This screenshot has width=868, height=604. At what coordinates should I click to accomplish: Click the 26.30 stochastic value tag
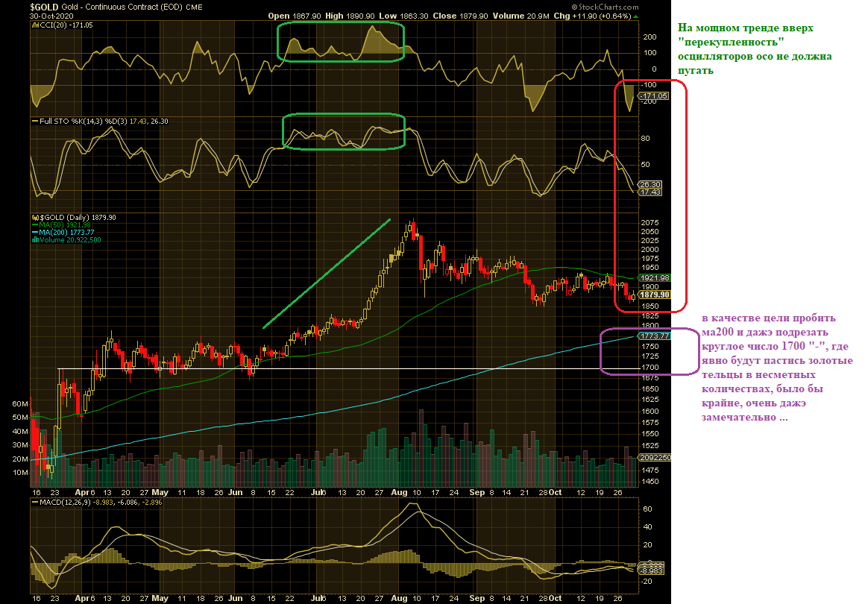[x=650, y=184]
